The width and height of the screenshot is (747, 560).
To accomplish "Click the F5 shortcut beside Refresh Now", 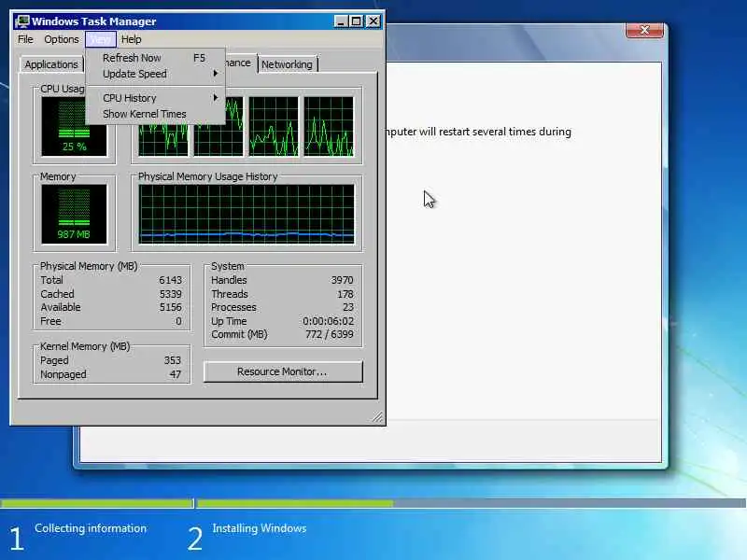I will (x=199, y=58).
